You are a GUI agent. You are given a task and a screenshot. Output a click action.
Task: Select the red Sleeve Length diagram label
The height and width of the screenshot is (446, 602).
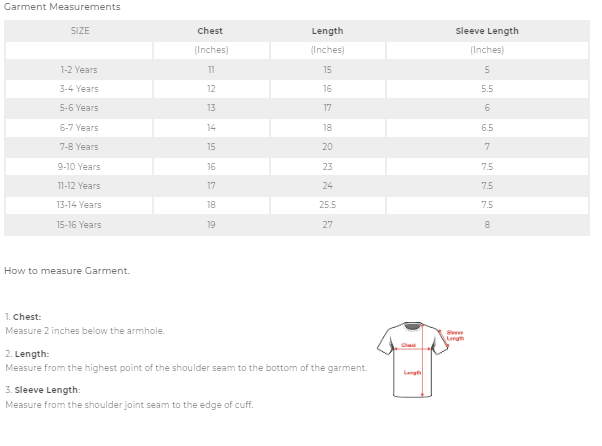[x=455, y=335]
